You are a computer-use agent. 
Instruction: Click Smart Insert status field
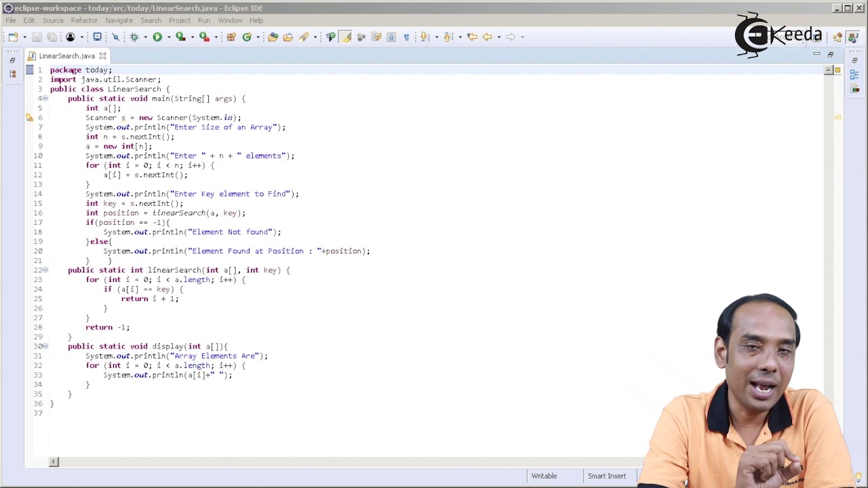click(x=607, y=476)
